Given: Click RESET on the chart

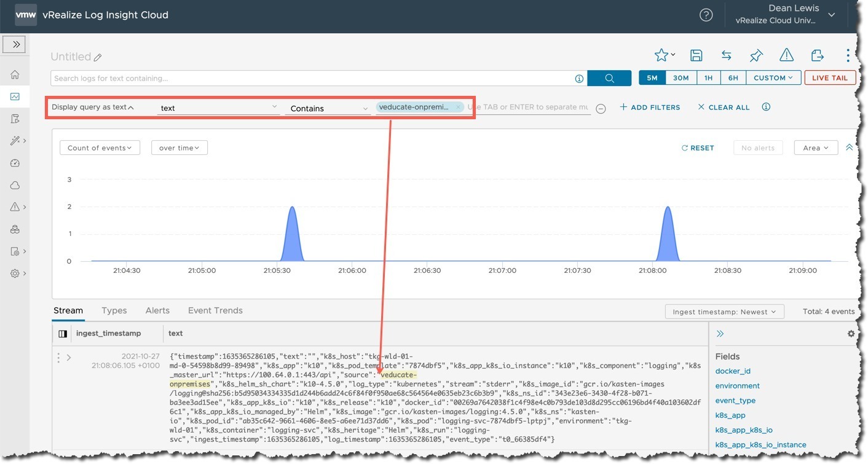Looking at the screenshot, I should click(698, 147).
